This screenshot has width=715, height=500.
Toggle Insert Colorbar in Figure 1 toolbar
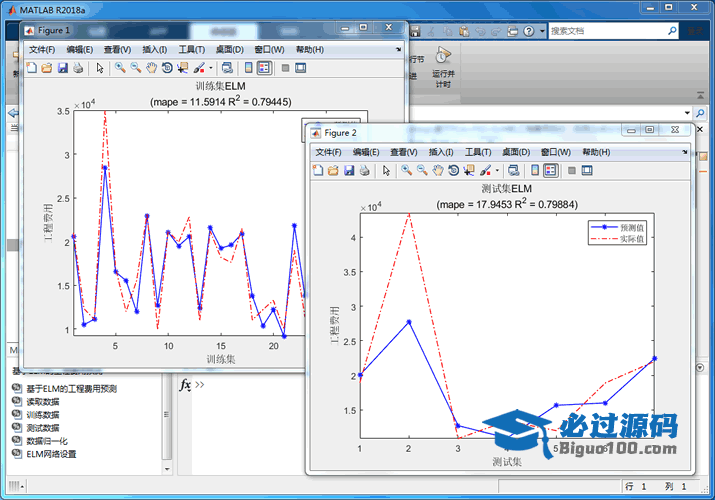[246, 68]
